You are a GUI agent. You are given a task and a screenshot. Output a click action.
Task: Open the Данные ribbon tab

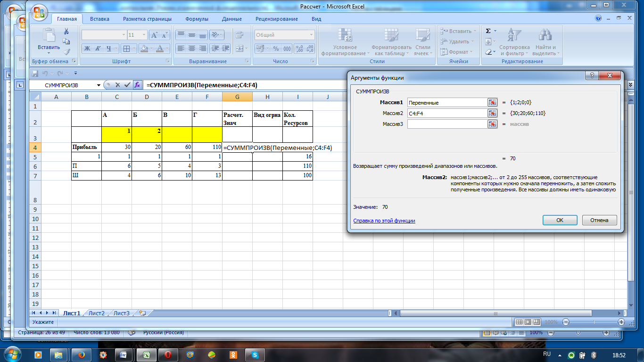coord(231,19)
